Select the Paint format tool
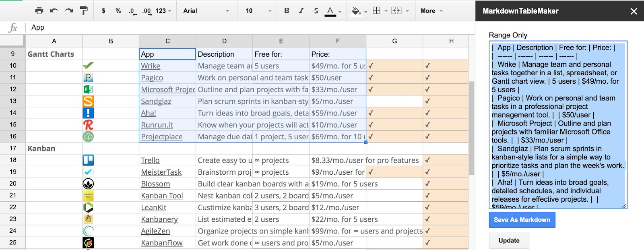644x250 pixels. point(84,11)
